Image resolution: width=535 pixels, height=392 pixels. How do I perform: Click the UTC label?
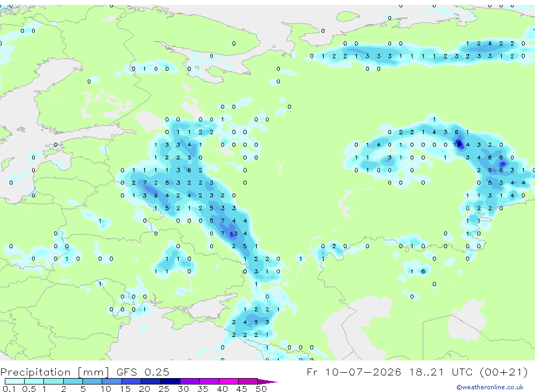point(462,372)
